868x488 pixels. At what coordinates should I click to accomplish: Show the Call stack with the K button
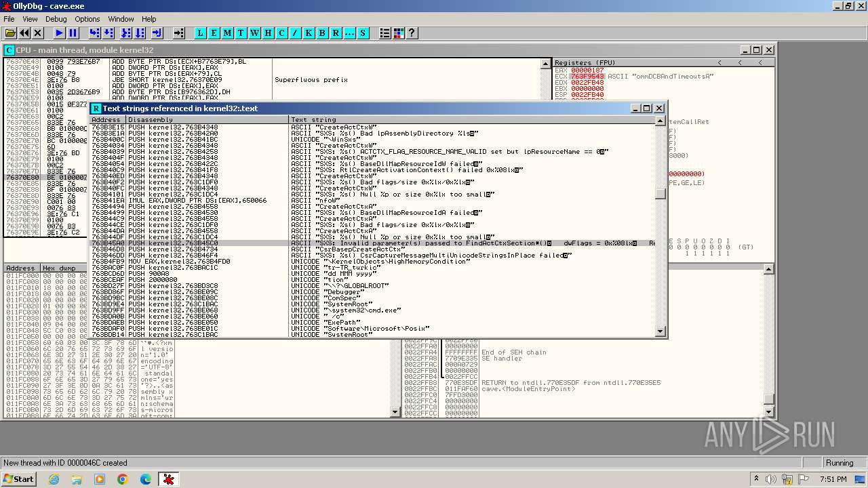309,33
